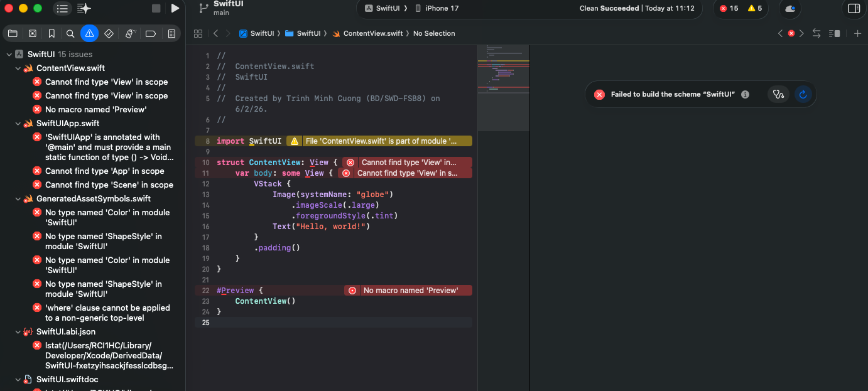Open the Report navigator
The width and height of the screenshot is (868, 391).
tap(171, 33)
